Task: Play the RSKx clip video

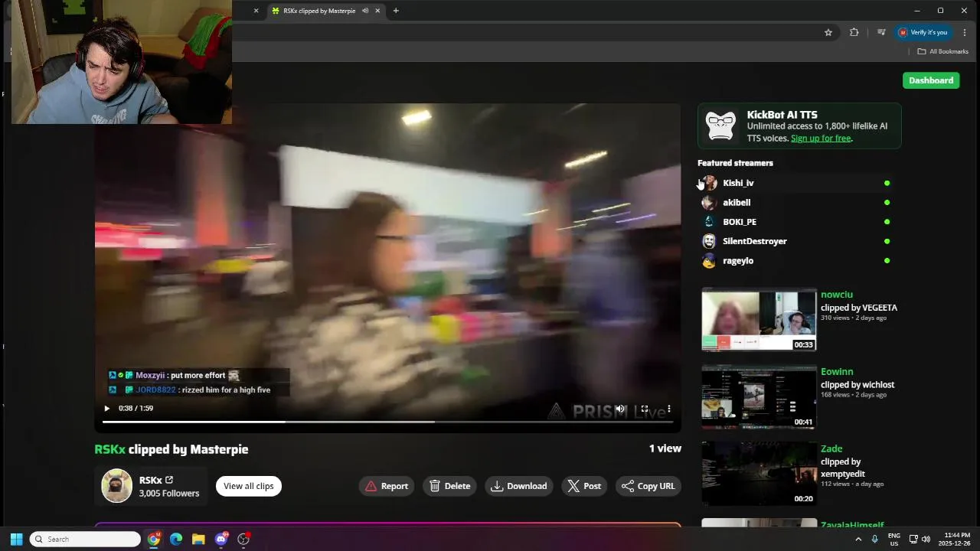Action: [x=106, y=409]
